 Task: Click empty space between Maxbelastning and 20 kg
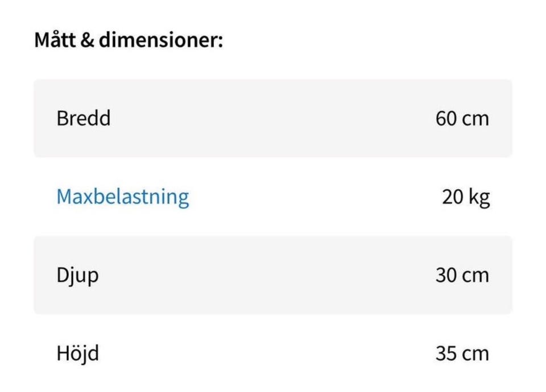(313, 197)
